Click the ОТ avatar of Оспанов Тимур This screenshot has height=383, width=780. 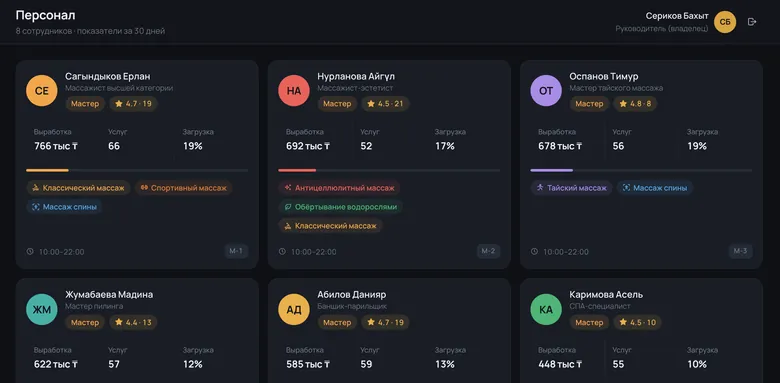pos(546,91)
